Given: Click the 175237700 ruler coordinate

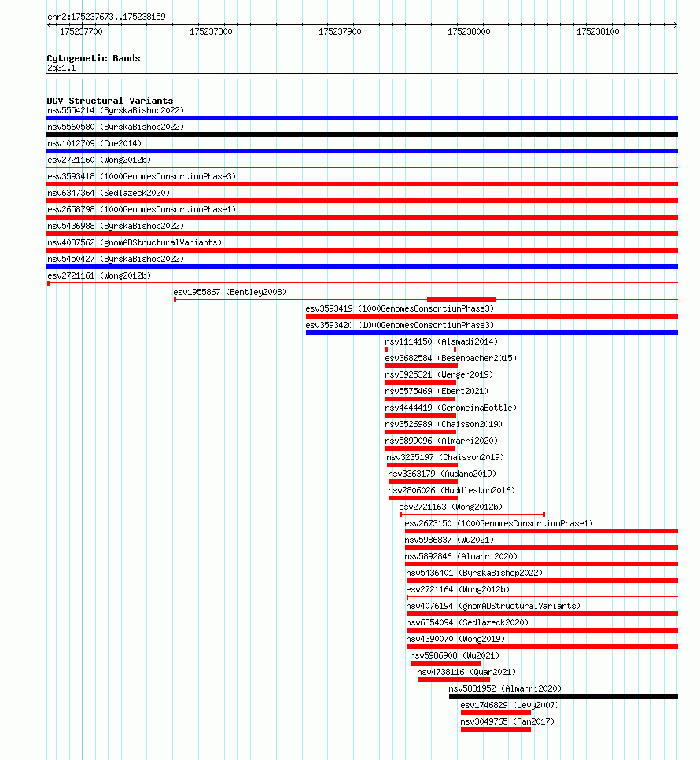Looking at the screenshot, I should click(x=81, y=31).
